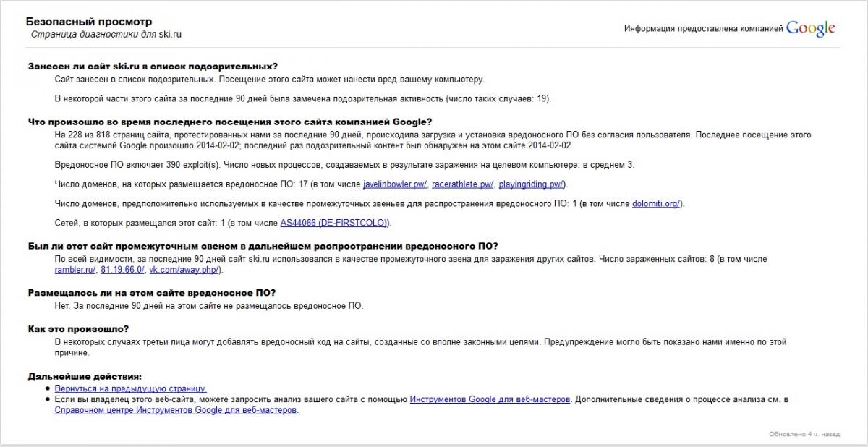Click "Вернуться на предыдущую страницу" link
This screenshot has width=868, height=447.
tap(131, 388)
